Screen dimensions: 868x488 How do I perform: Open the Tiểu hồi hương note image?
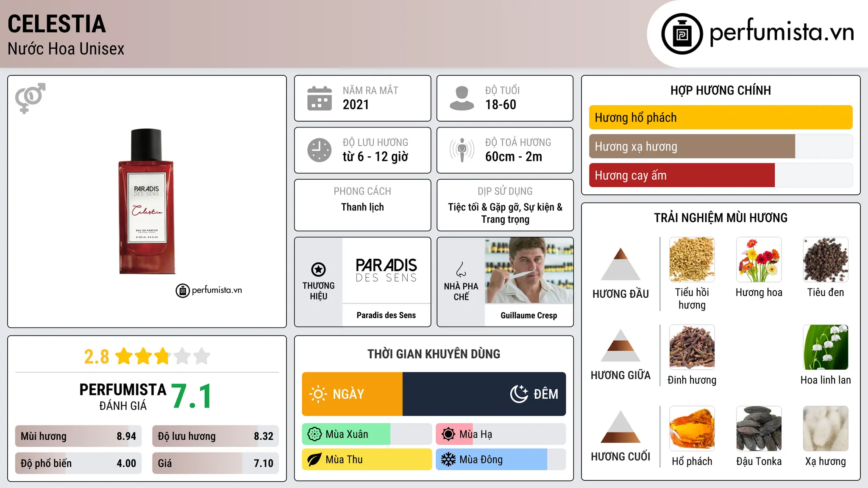point(692,260)
